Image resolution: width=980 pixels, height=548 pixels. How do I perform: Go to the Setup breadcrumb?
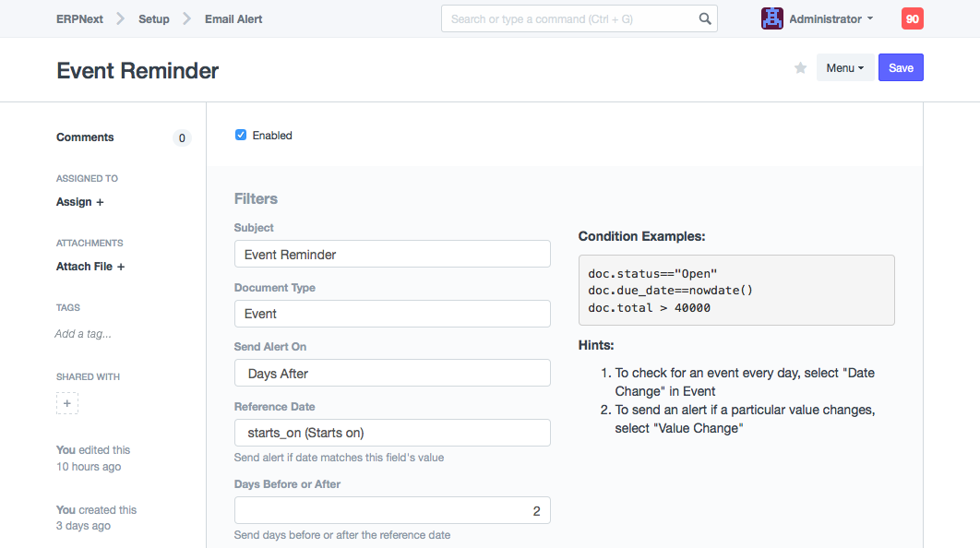click(154, 18)
